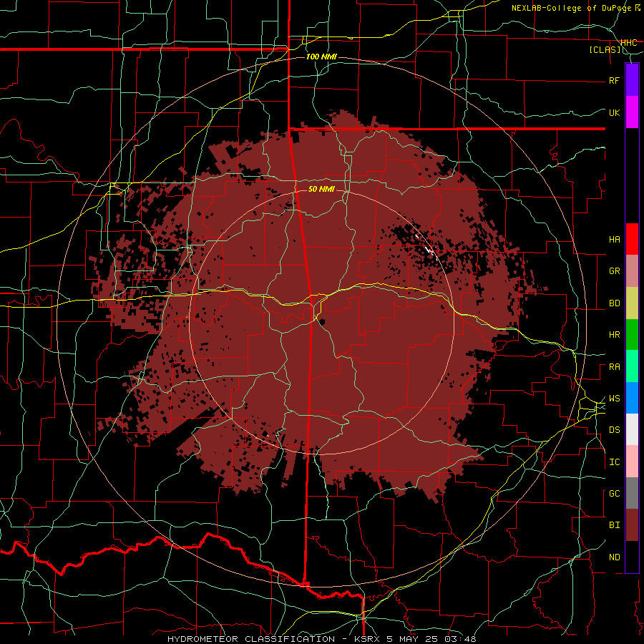Click the RF legend label
This screenshot has height=644, width=644.
click(x=614, y=80)
